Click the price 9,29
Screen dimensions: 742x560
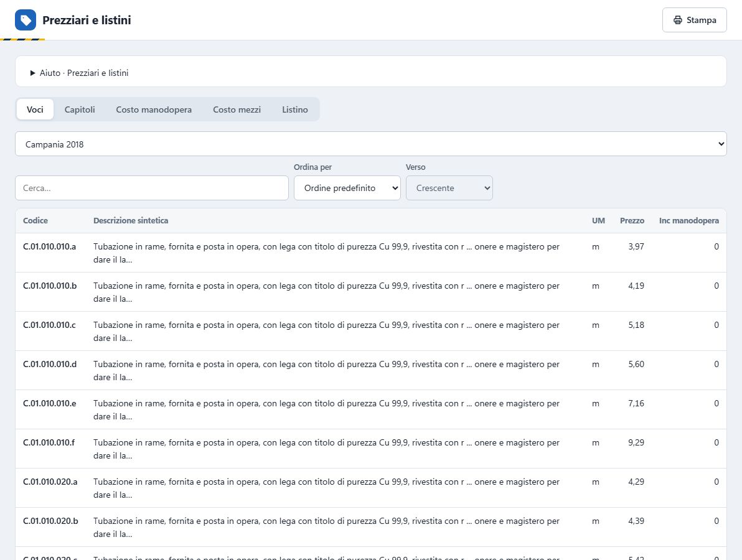tap(636, 442)
